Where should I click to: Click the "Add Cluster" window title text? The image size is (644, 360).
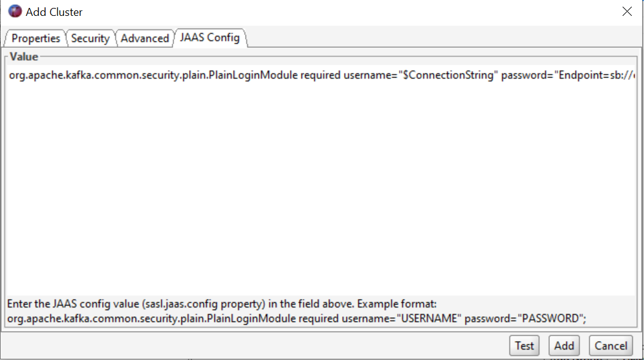[54, 12]
